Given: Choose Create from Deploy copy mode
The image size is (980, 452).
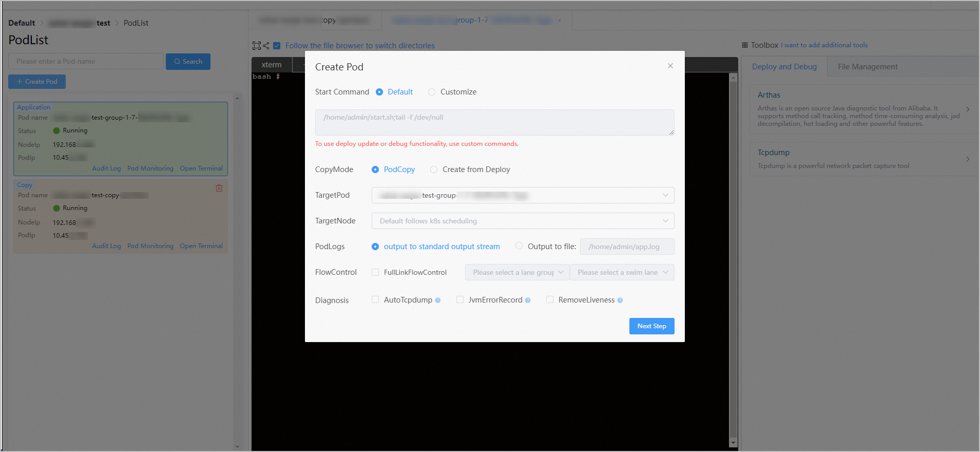Looking at the screenshot, I should tap(434, 169).
